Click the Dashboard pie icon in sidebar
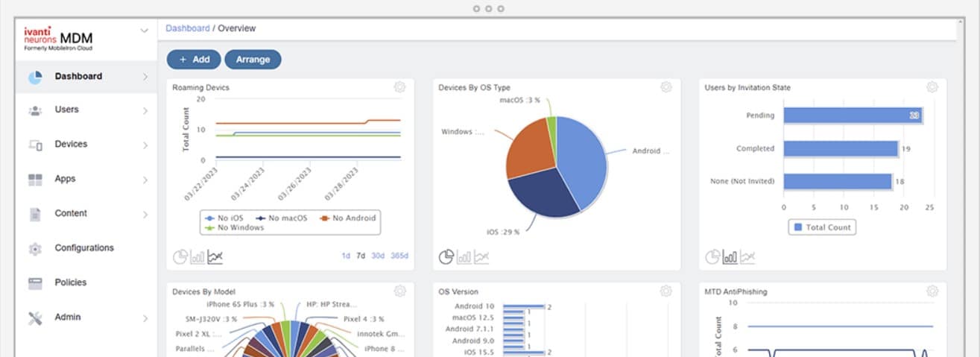Screen dimensions: 980x357 pos(35,77)
